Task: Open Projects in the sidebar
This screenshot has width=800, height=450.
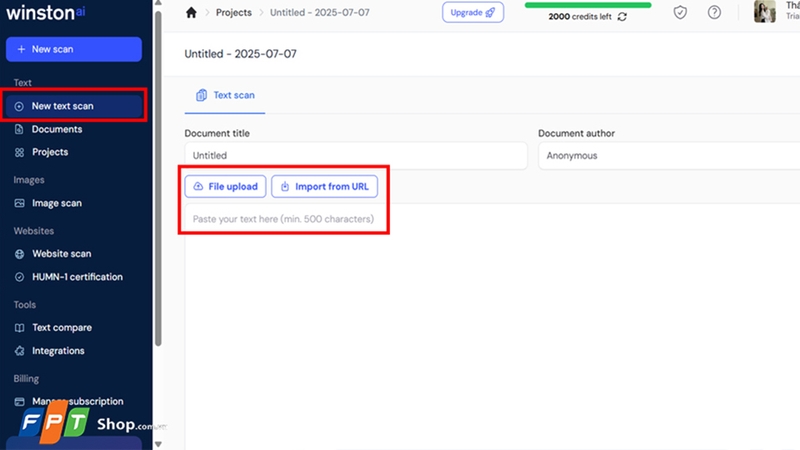Action: [50, 152]
